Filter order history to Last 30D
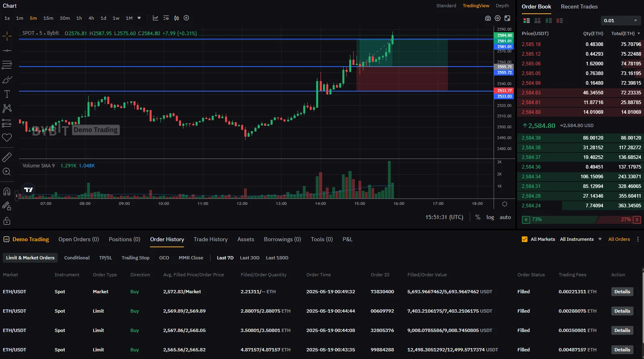This screenshot has height=359, width=644. pos(249,258)
